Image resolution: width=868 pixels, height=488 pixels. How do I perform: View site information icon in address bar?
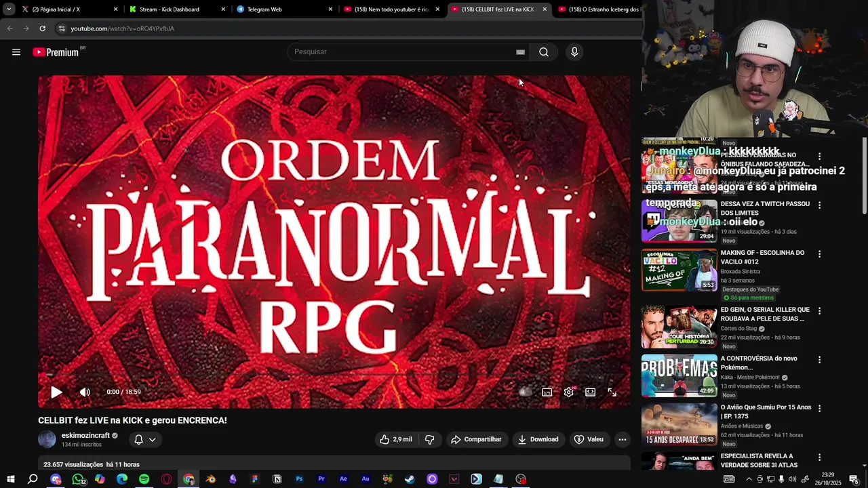[62, 28]
